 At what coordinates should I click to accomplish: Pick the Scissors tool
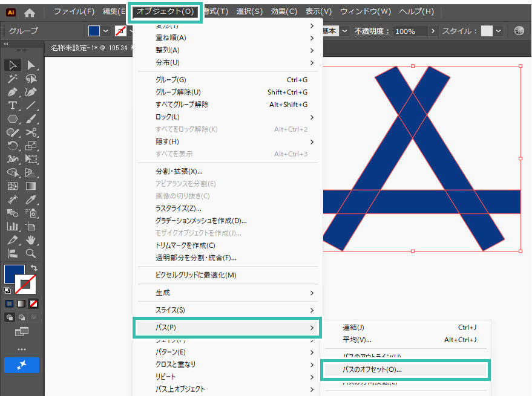31,132
